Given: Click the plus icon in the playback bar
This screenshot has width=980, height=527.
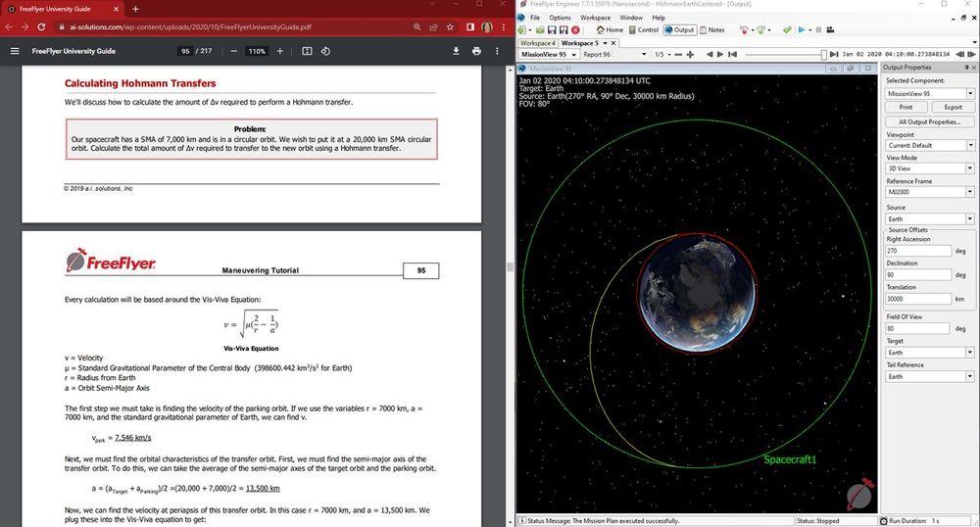Looking at the screenshot, I should [x=690, y=54].
